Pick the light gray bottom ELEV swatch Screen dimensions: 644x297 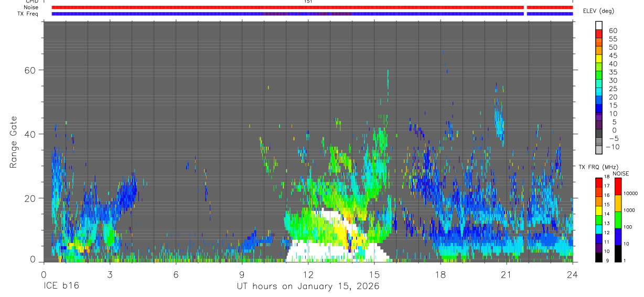[599, 149]
